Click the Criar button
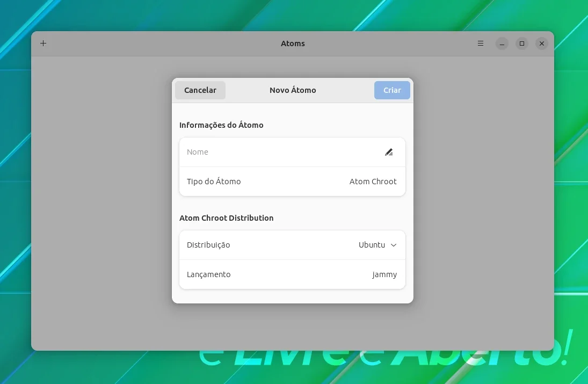 click(392, 90)
